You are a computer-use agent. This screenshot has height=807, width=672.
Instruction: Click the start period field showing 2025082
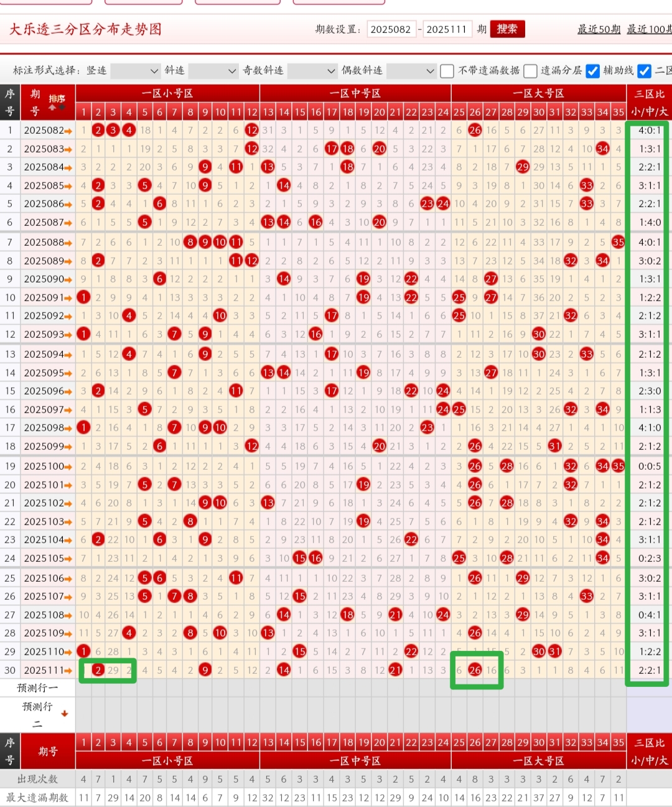pyautogui.click(x=391, y=29)
